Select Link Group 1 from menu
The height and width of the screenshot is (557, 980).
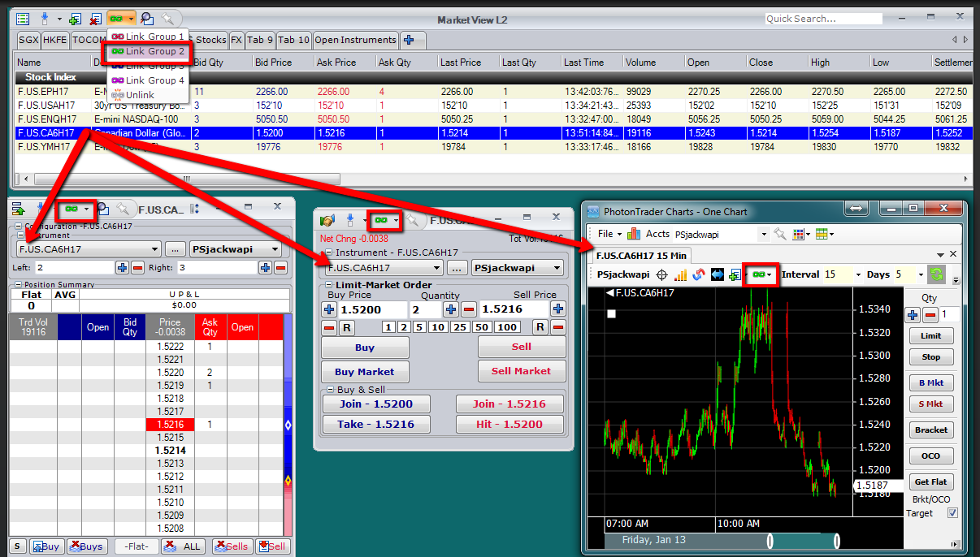coord(148,37)
